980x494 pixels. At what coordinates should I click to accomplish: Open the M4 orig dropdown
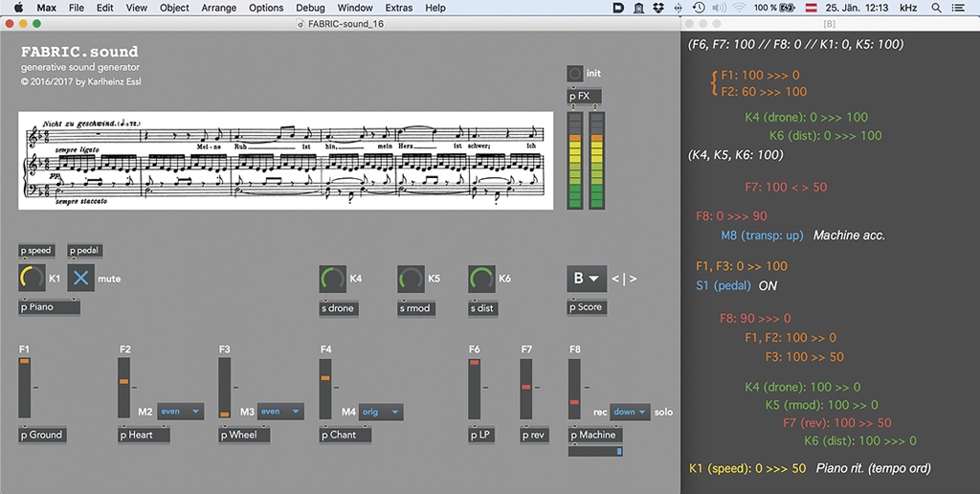coord(380,412)
